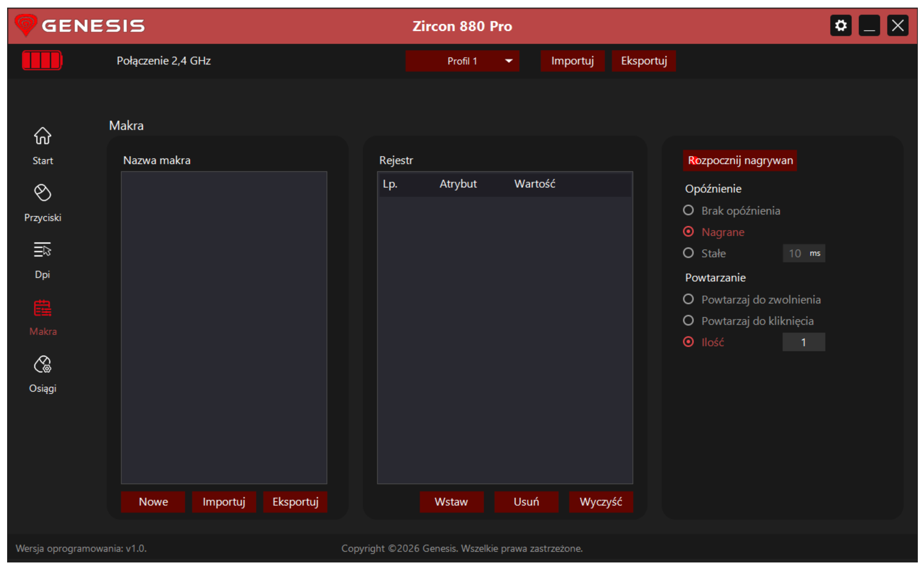Choose Powtarzaj do kliknięcia option
This screenshot has height=571, width=924.
[x=688, y=321]
